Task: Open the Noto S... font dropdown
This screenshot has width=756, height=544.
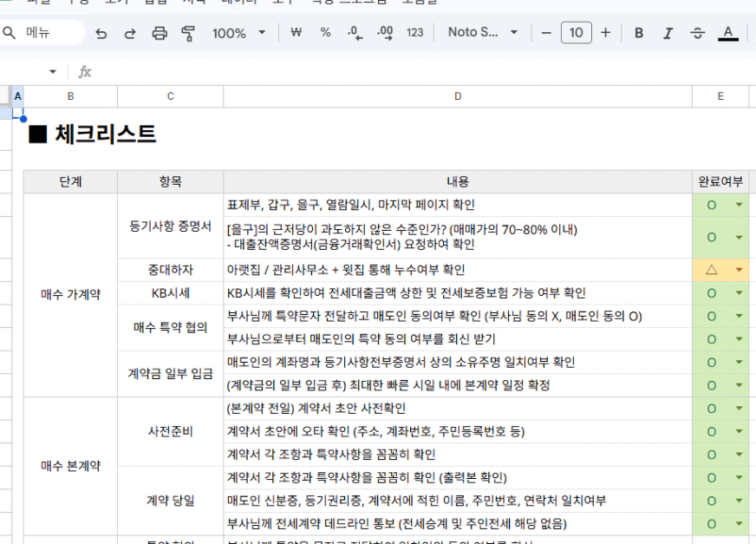Action: 483,33
